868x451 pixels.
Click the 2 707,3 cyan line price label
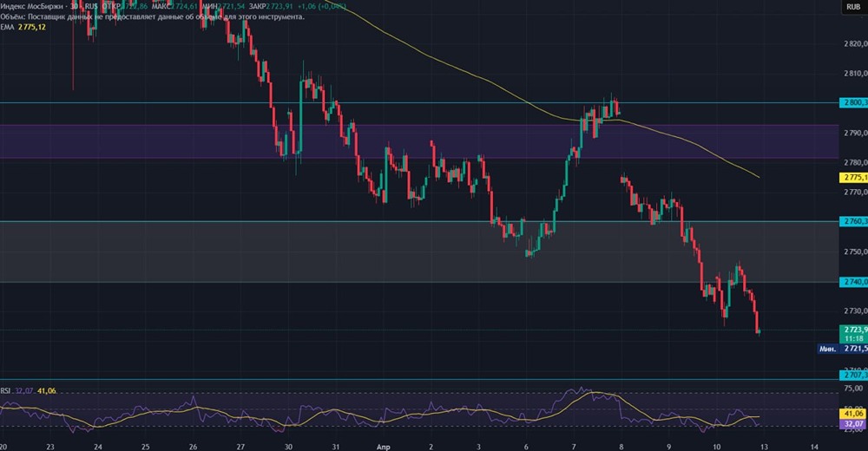(x=854, y=376)
